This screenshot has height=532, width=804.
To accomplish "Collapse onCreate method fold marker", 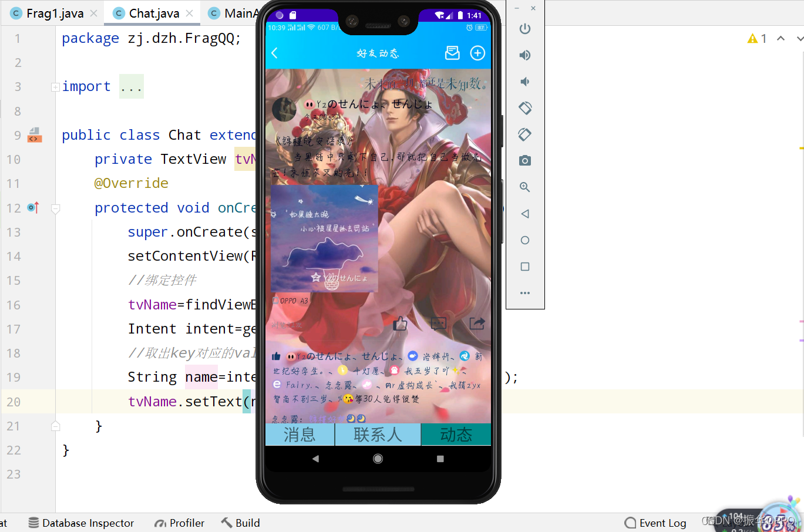I will [56, 208].
